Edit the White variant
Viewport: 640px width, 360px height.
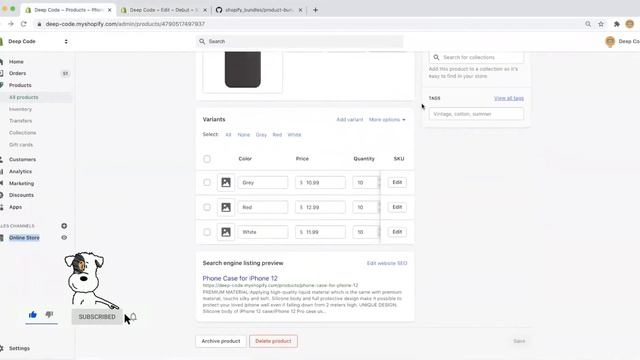397,232
